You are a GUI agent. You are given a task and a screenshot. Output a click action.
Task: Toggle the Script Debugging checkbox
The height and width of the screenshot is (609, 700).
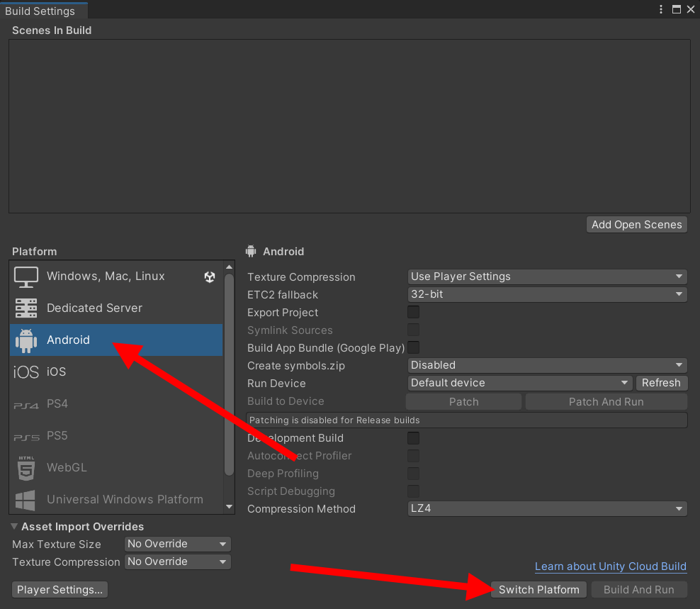(413, 491)
